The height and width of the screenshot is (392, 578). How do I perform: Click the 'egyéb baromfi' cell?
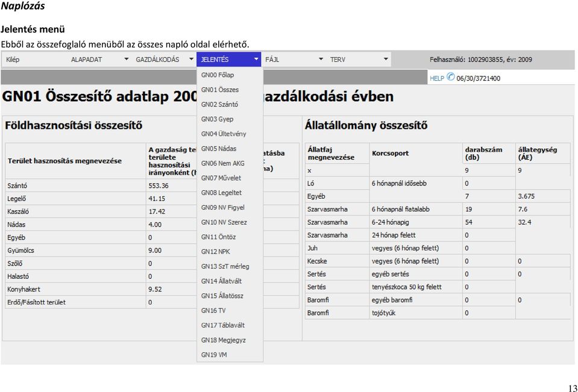(392, 300)
